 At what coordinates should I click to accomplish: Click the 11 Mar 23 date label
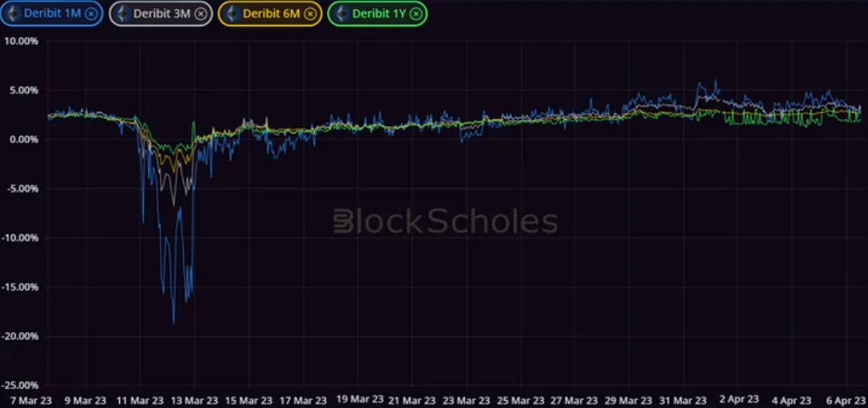(x=140, y=400)
